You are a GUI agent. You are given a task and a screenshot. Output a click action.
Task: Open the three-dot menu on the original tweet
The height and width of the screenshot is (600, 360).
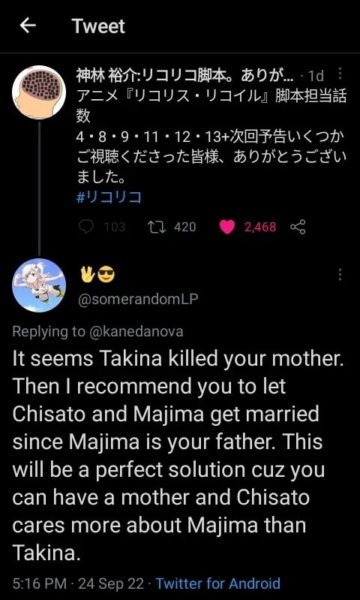[340, 75]
